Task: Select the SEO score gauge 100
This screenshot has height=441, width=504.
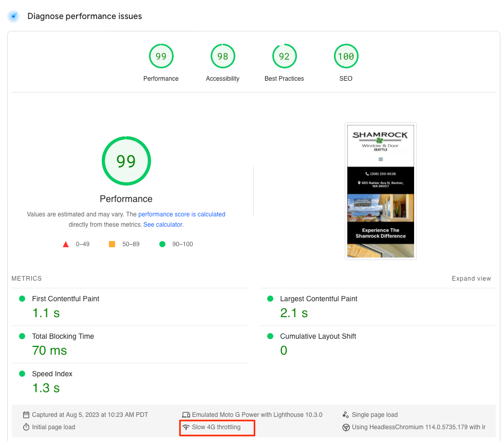Action: coord(346,57)
